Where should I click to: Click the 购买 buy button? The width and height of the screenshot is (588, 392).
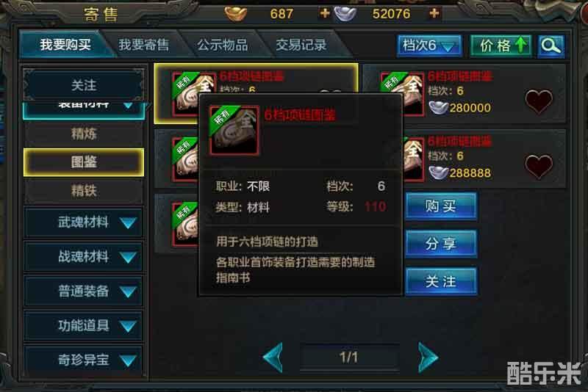(441, 206)
